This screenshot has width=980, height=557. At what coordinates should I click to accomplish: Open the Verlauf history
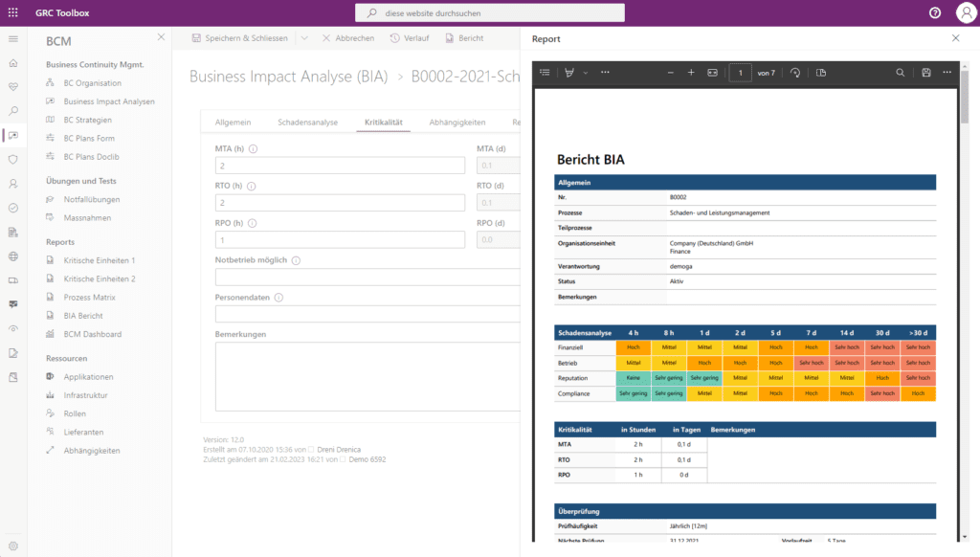(x=410, y=38)
